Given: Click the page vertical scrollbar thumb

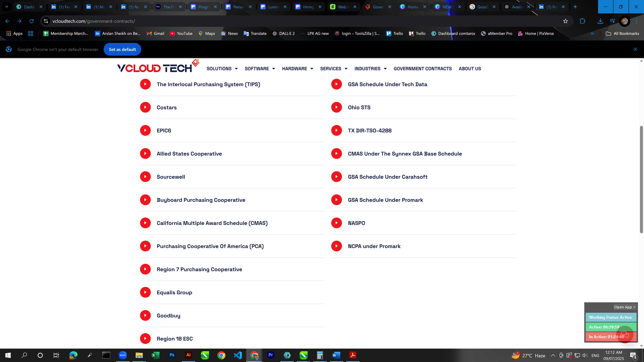Looking at the screenshot, I should 641,179.
